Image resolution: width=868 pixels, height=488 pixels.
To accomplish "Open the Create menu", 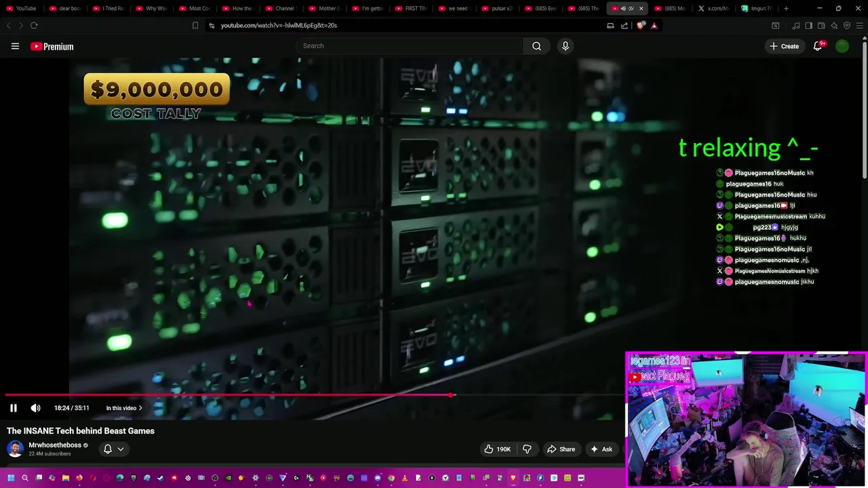I will pyautogui.click(x=784, y=46).
